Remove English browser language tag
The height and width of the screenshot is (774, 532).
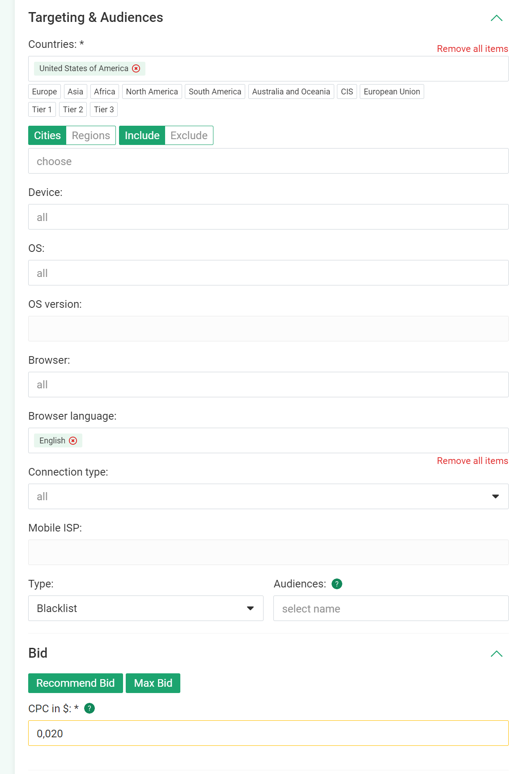(x=73, y=441)
